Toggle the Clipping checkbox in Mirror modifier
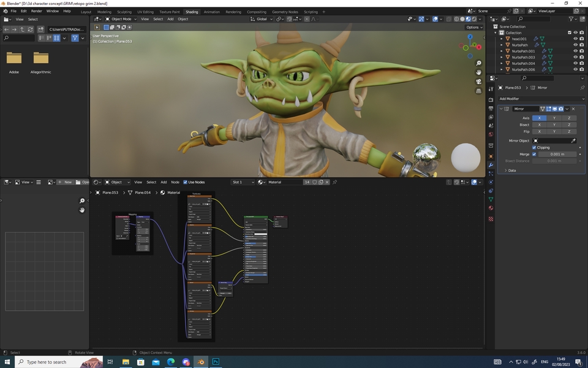Viewport: 588px width, 368px height. click(534, 148)
